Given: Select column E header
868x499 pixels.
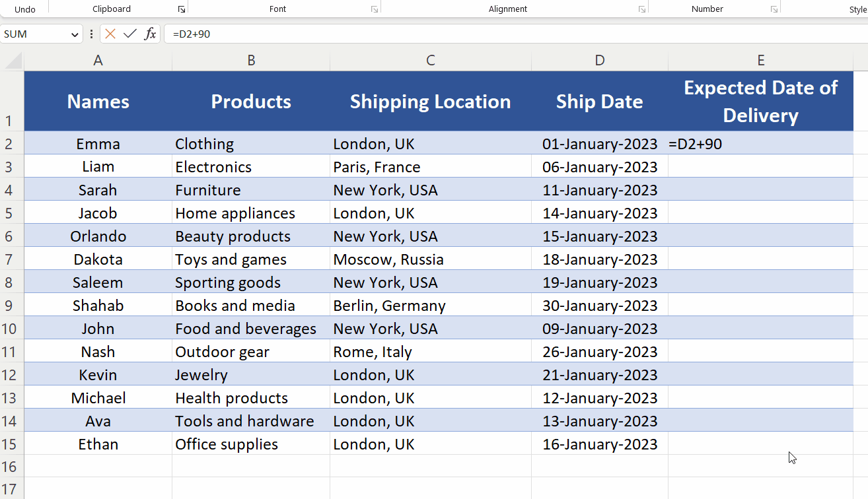Looking at the screenshot, I should 760,61.
